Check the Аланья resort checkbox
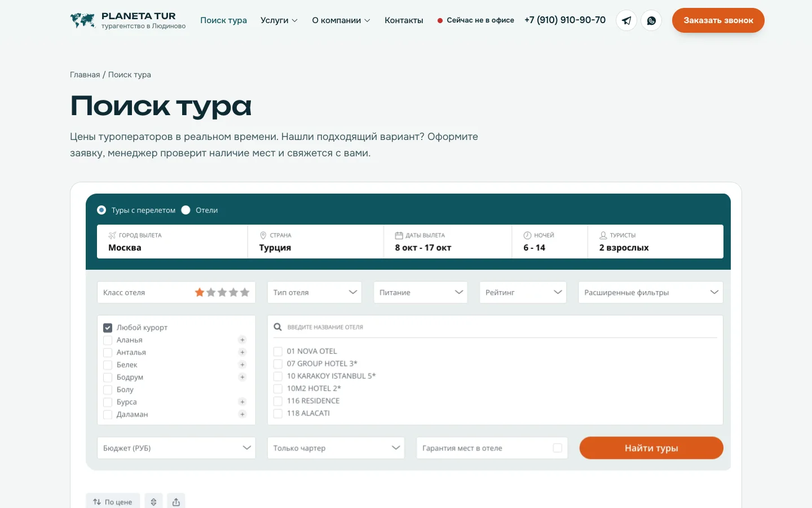Screen dimensions: 812x508 (108, 340)
